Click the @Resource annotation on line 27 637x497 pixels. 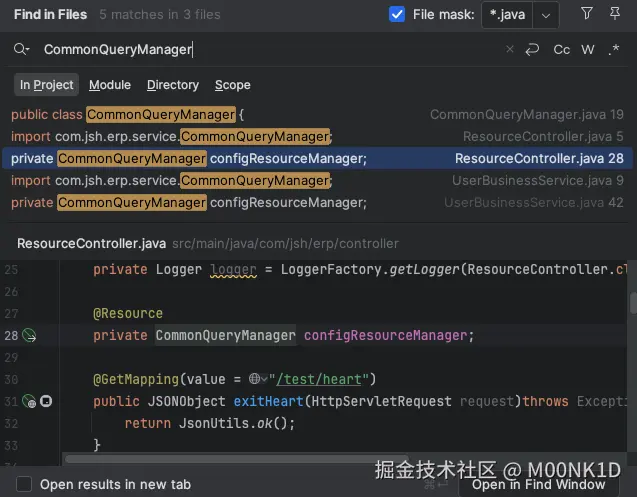(x=128, y=313)
